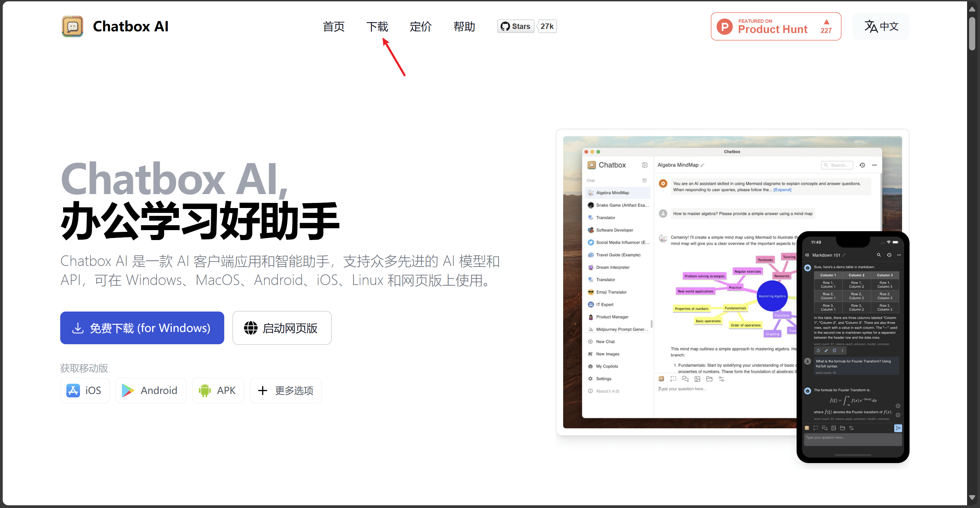Viewport: 980px width, 508px height.
Task: Click the Android Google Play icon
Action: pos(128,390)
